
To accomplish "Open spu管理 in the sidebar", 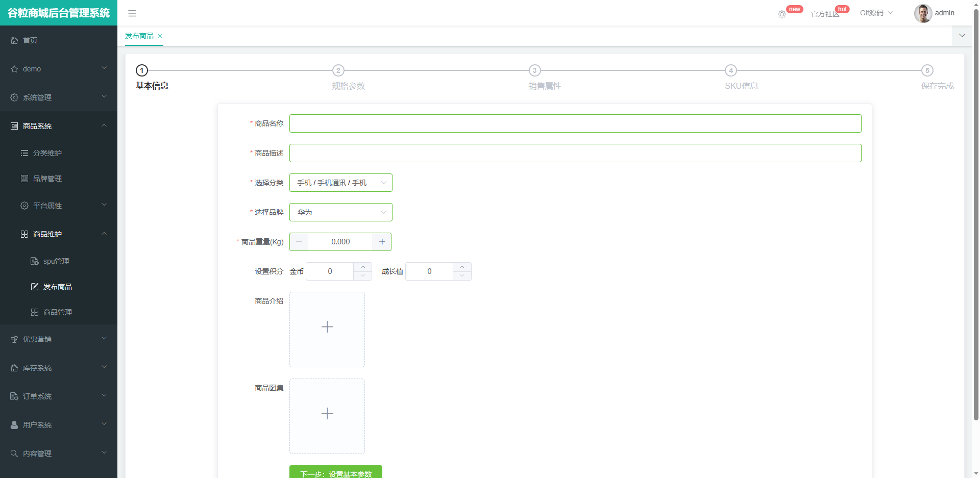I will click(56, 261).
